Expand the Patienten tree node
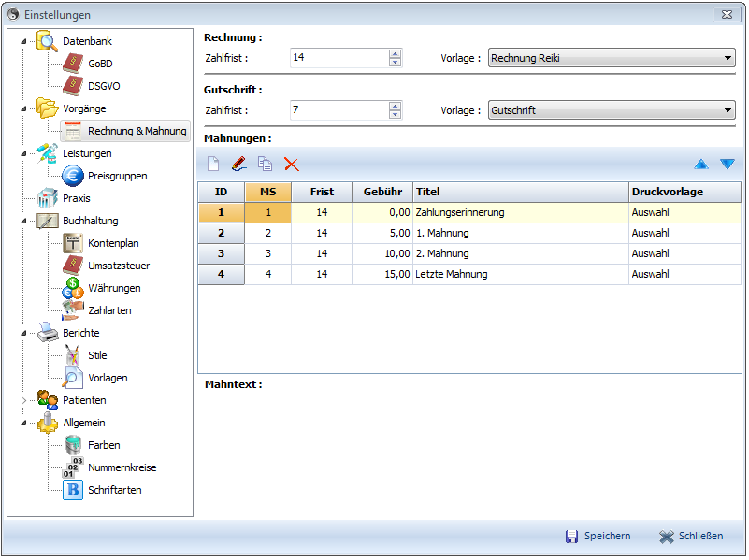749x560 pixels. 24,400
